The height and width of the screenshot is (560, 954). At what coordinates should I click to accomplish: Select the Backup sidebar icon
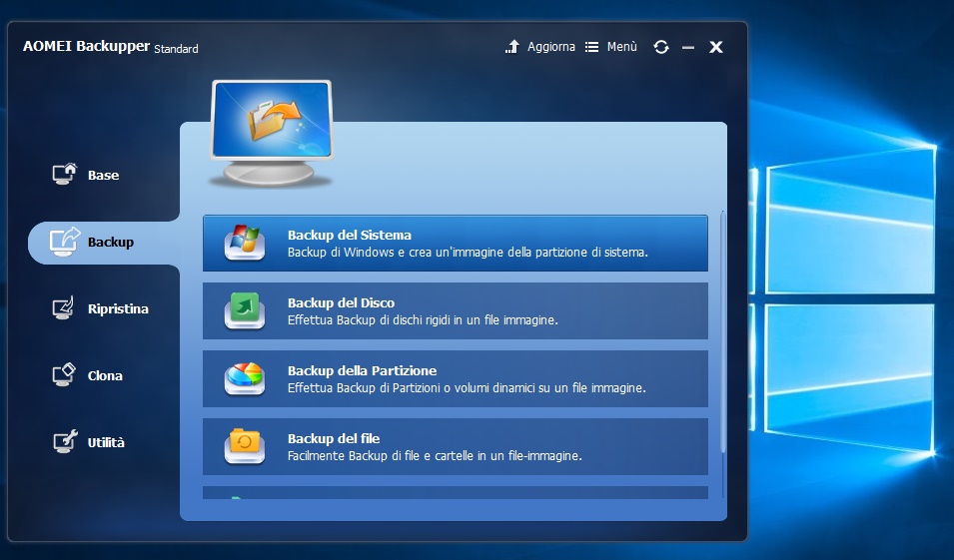pos(65,242)
